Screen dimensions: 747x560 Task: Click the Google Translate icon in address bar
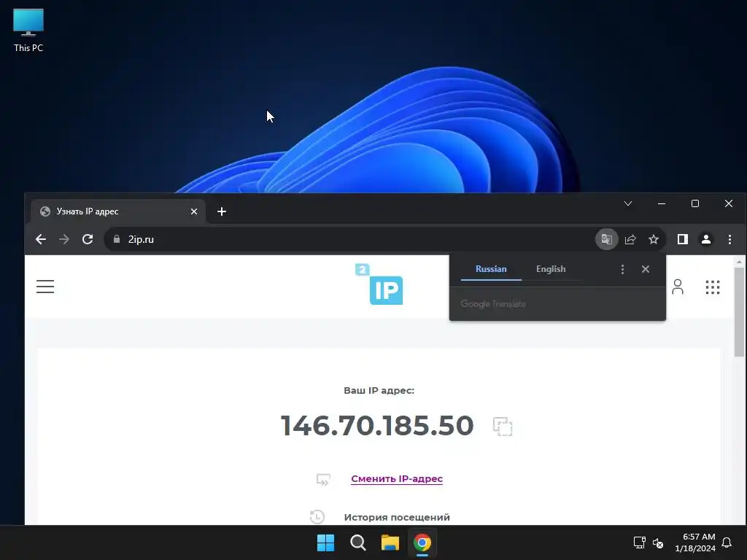pos(606,239)
